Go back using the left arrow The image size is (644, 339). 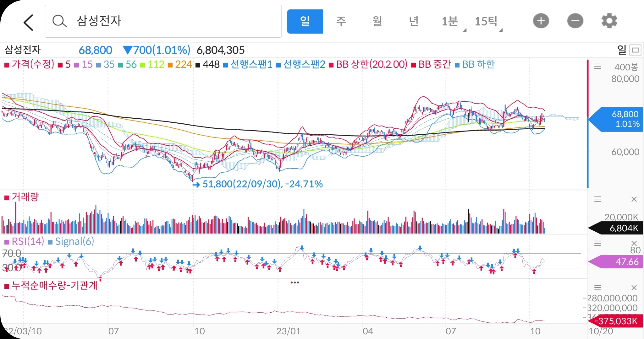(x=29, y=22)
